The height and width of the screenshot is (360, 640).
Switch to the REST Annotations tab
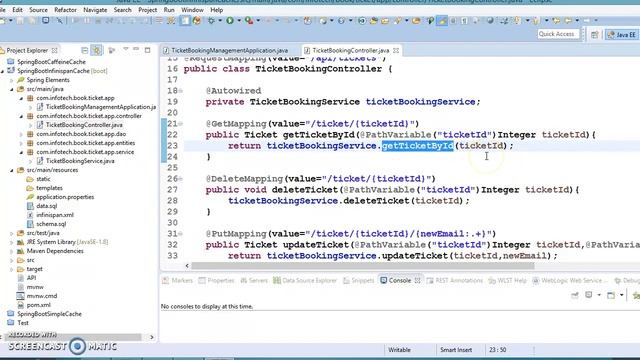point(455,280)
